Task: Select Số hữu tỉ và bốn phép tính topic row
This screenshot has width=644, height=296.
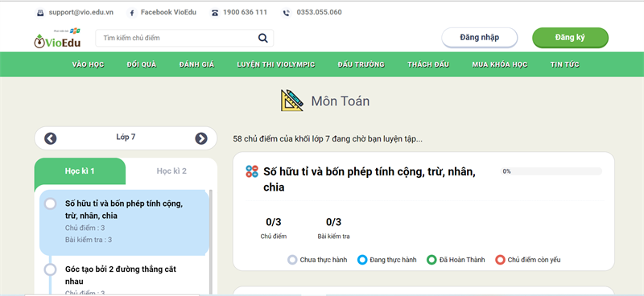Action: click(x=124, y=223)
